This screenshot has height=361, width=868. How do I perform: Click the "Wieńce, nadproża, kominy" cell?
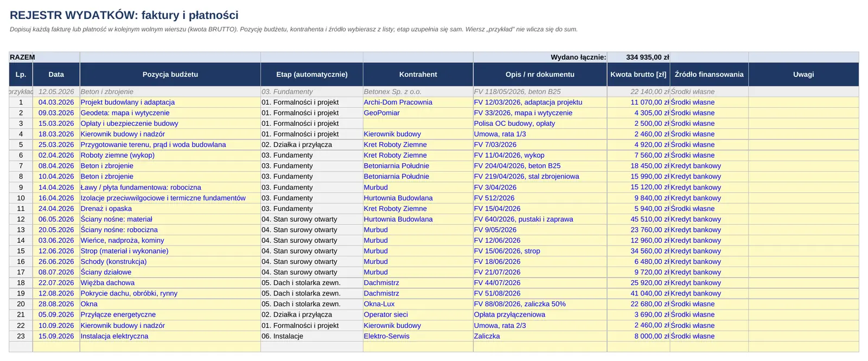pos(170,240)
